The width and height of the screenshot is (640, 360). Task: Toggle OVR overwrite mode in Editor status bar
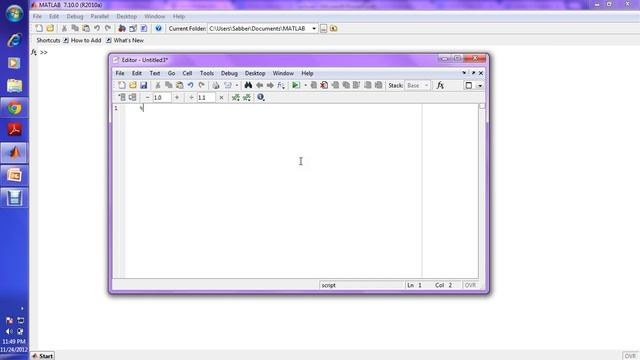(x=470, y=285)
